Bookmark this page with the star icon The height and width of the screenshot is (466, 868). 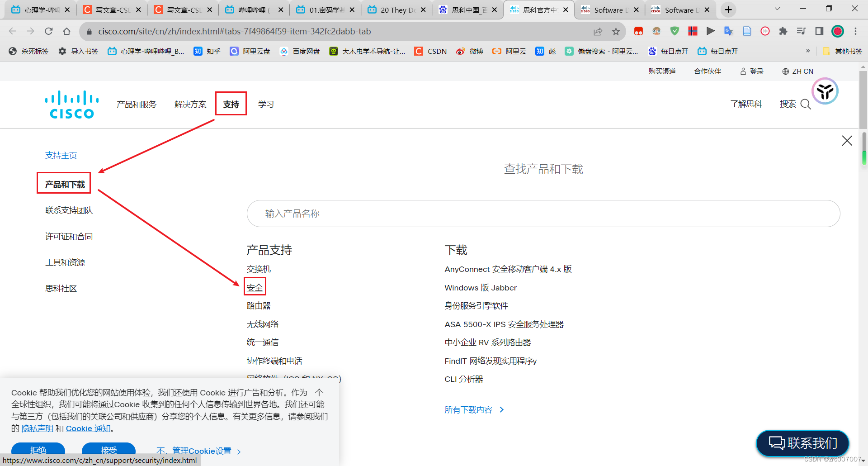point(616,31)
